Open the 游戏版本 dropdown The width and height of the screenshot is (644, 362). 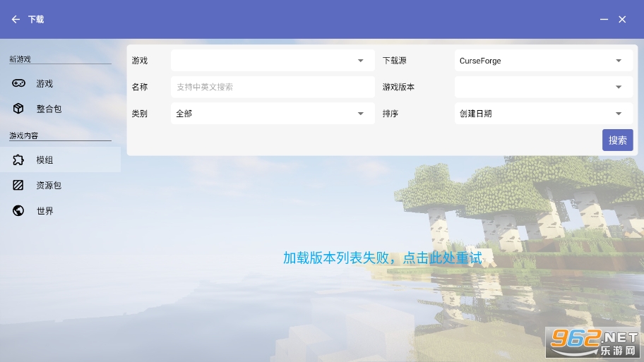point(543,87)
